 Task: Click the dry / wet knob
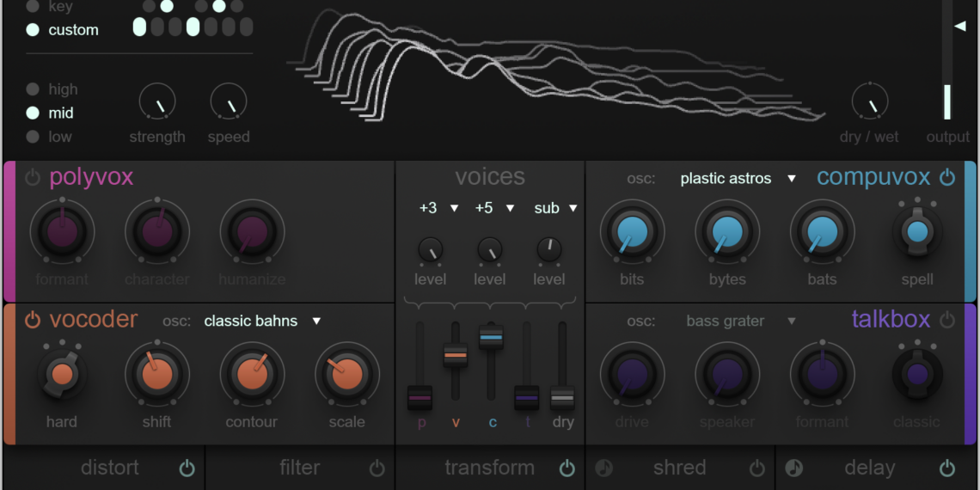coord(869,101)
